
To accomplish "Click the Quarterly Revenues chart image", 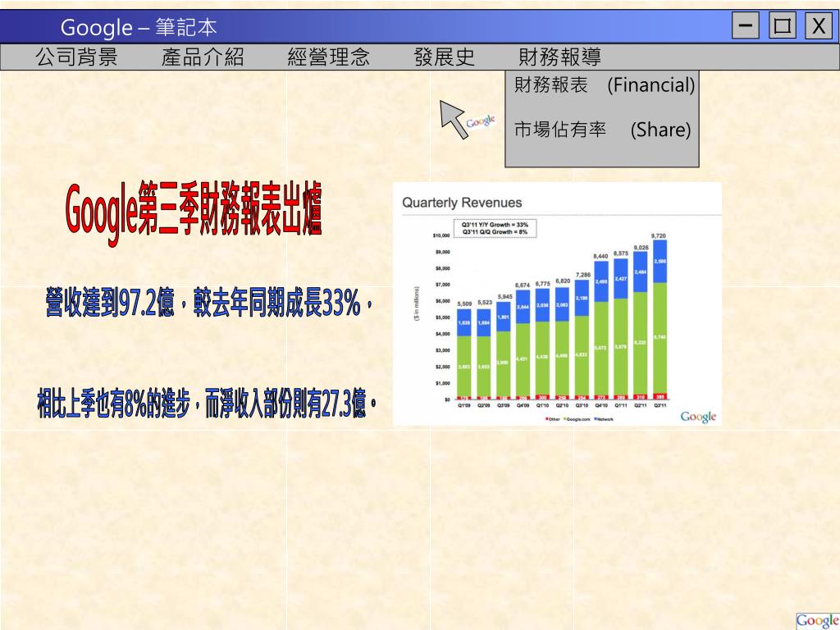I will (557, 304).
